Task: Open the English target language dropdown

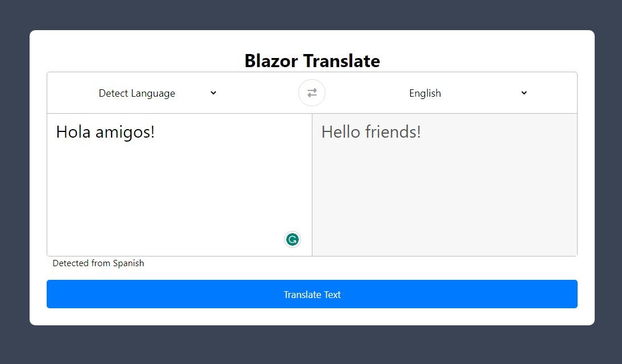Action: (x=468, y=93)
